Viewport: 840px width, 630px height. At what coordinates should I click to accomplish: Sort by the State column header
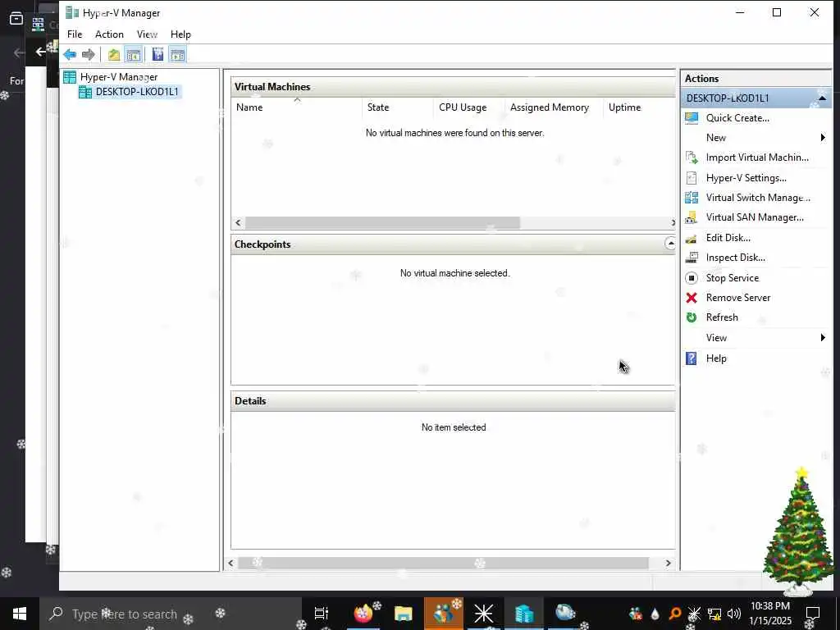click(x=398, y=107)
